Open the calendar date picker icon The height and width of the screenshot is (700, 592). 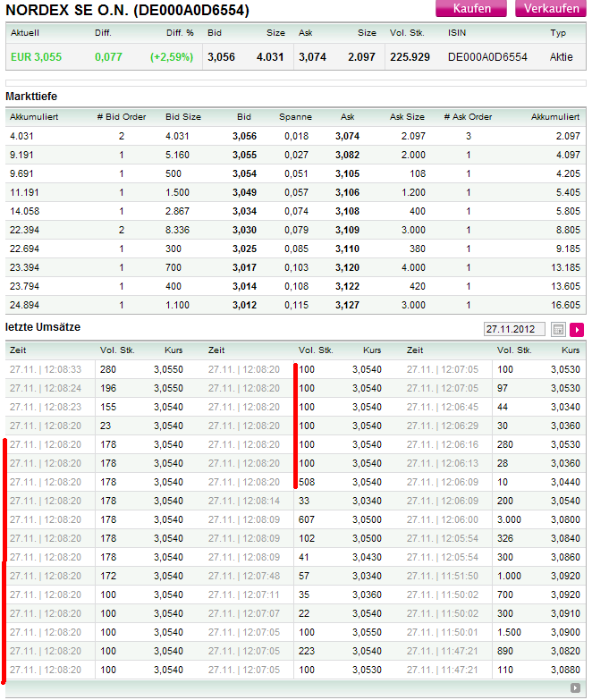pos(558,330)
